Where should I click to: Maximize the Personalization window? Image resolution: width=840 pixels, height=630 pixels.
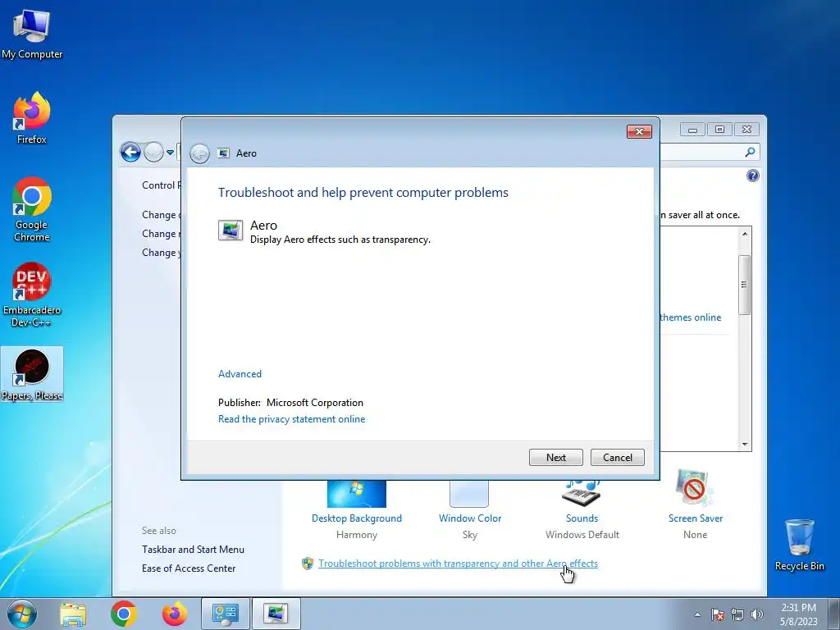(x=720, y=130)
